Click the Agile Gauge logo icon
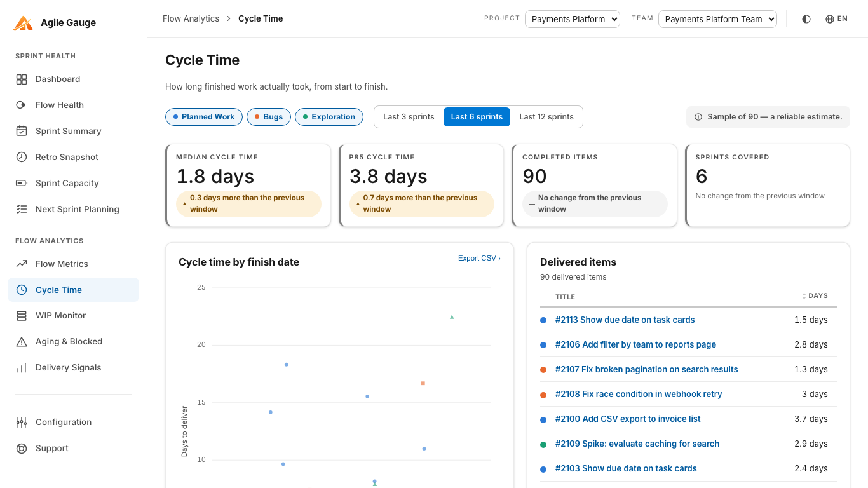This screenshot has height=488, width=868. point(23,23)
